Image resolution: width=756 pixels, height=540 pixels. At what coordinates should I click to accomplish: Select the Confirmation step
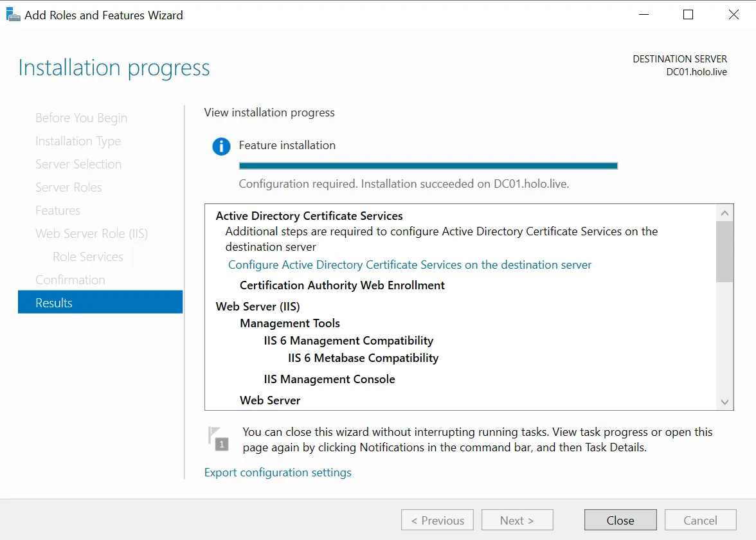pos(71,280)
